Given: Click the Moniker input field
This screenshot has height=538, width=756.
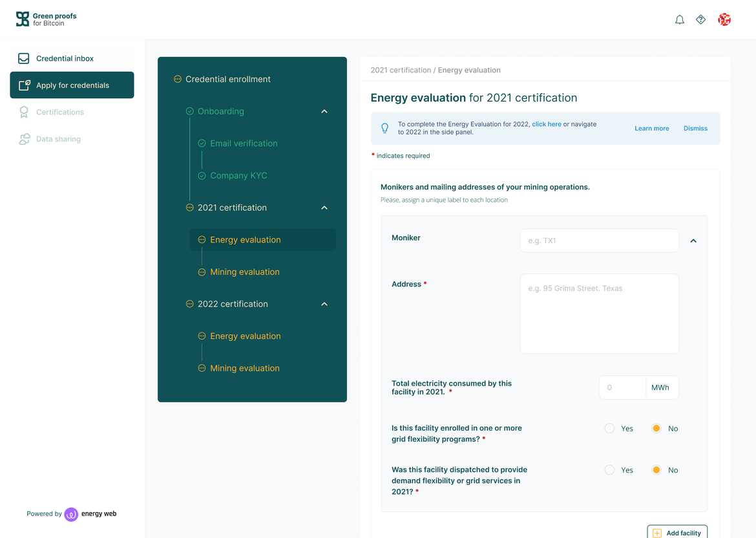Looking at the screenshot, I should [599, 241].
